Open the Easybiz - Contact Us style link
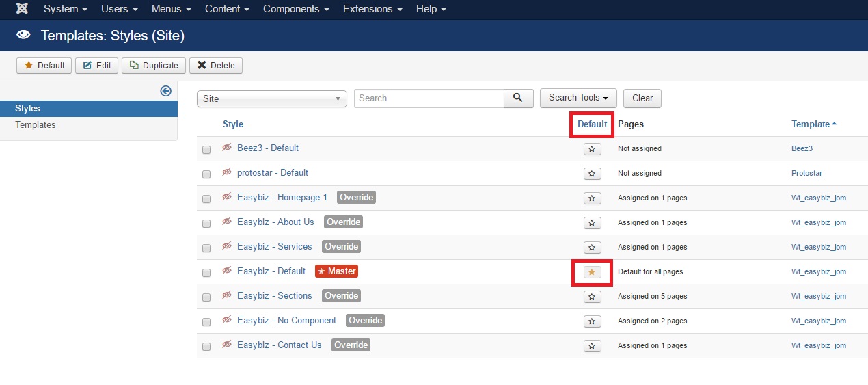The width and height of the screenshot is (868, 385). 279,345
